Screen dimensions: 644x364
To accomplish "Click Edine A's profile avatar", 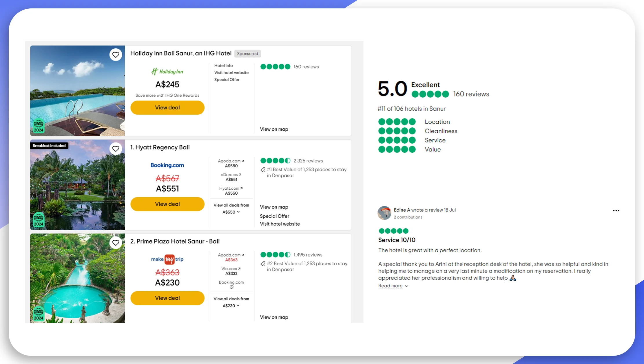I will click(x=384, y=213).
